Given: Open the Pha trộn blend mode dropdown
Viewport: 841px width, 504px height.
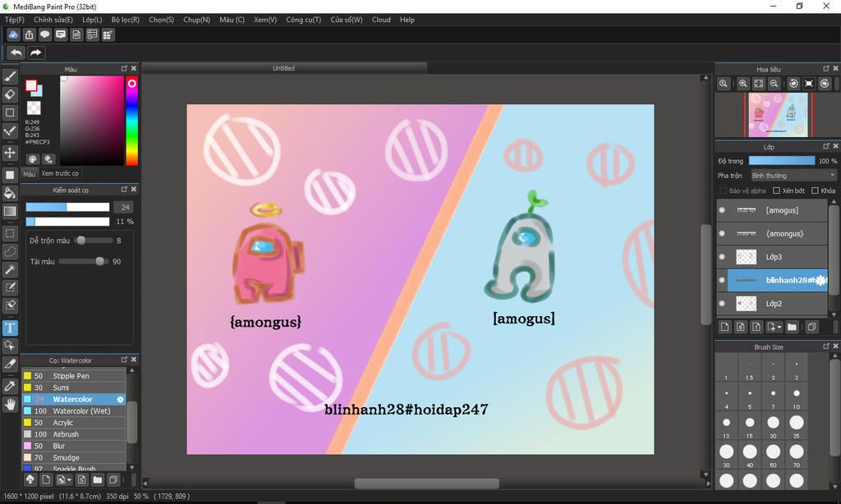Looking at the screenshot, I should (793, 176).
